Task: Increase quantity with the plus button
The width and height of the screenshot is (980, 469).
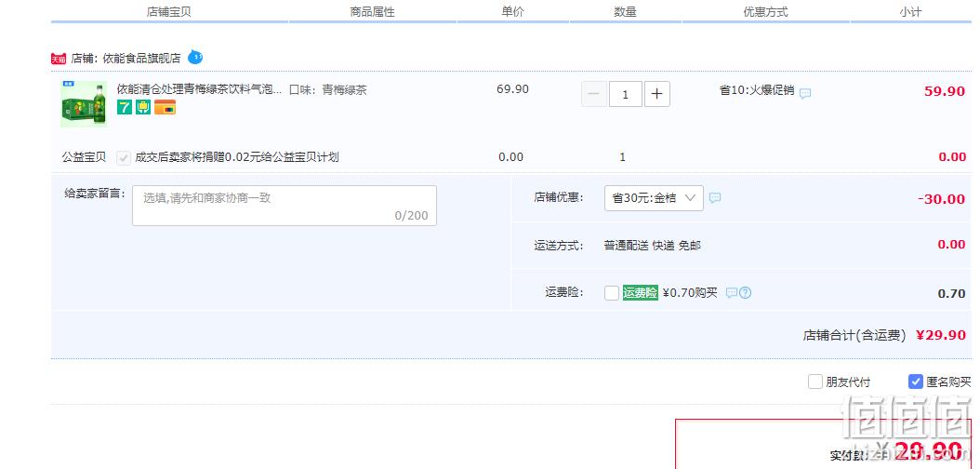Action: (656, 94)
